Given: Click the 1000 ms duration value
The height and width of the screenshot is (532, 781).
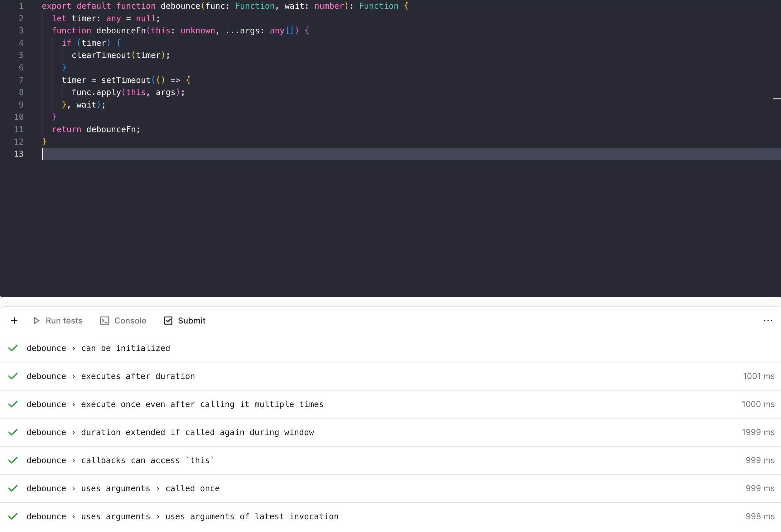Looking at the screenshot, I should [x=758, y=404].
